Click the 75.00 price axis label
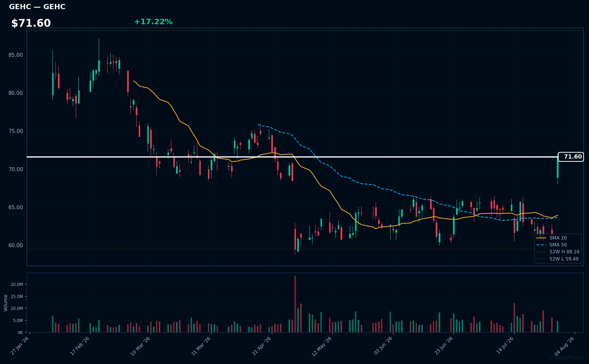The width and height of the screenshot is (589, 364). click(x=16, y=131)
